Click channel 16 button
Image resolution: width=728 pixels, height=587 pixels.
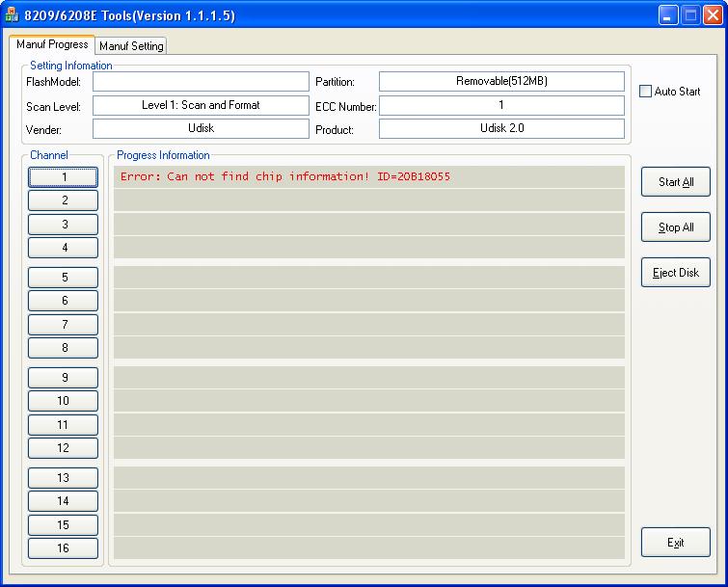coord(64,548)
